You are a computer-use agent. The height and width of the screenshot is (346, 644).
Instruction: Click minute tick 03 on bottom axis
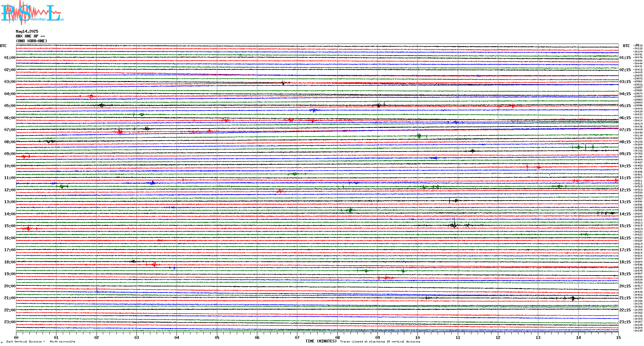point(137,337)
